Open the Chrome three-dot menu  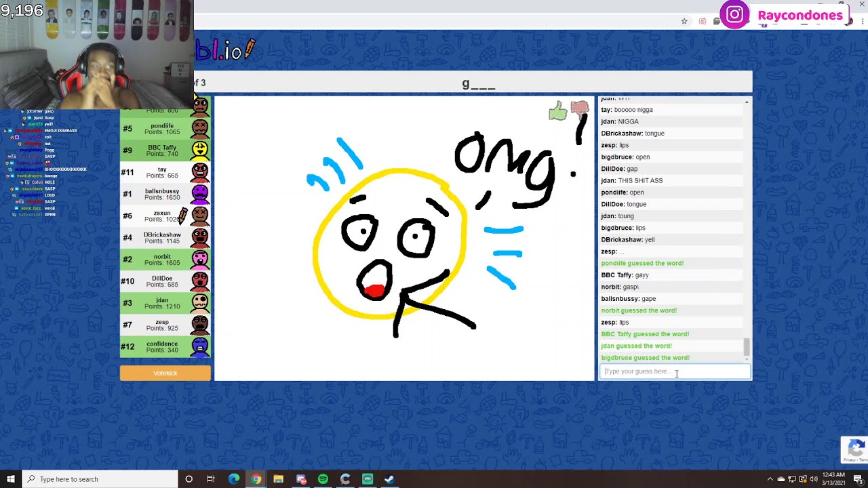point(862,22)
